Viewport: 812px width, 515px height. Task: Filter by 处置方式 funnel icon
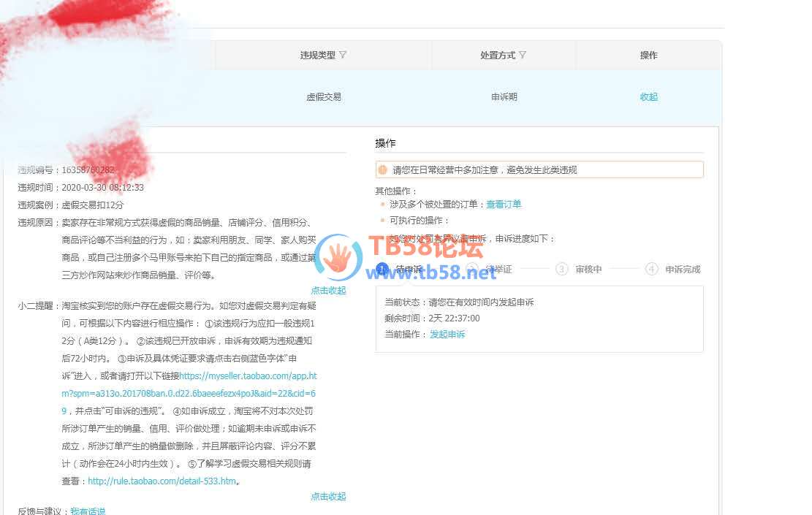523,55
